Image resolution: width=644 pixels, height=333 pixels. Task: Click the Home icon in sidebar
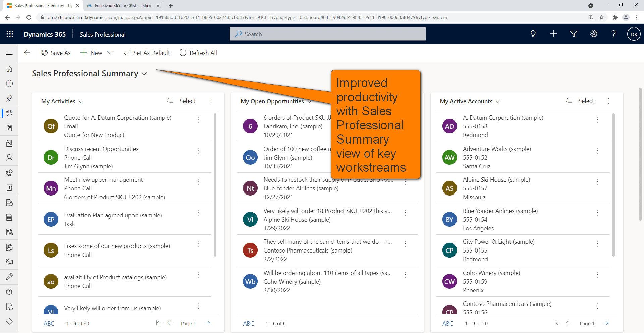point(9,69)
